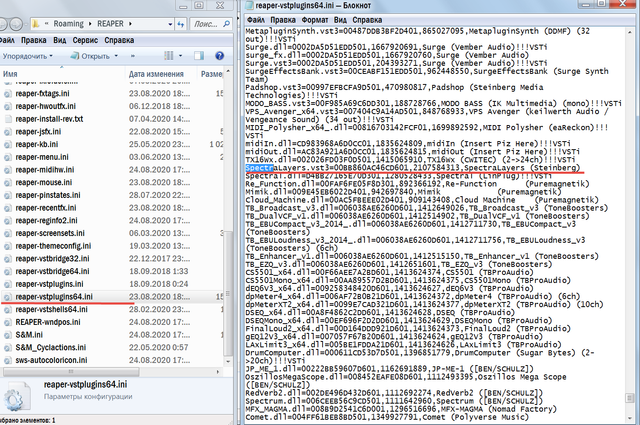This screenshot has width=640, height=425.
Task: Select file reaper-vstbridge64.ini
Action: [52, 271]
